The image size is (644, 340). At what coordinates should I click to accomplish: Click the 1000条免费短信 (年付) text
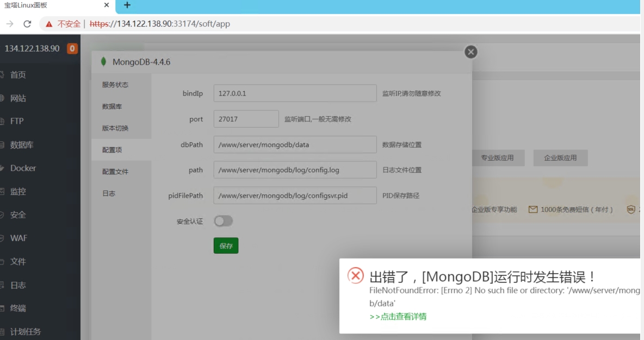pos(577,210)
